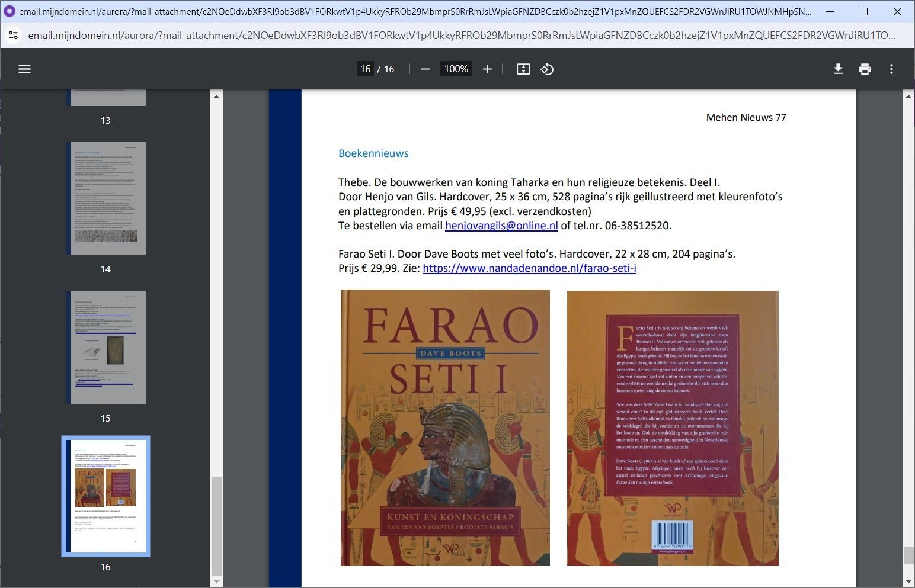Viewport: 915px width, 588px height.
Task: Click the Farao Seti I back cover image
Action: 673,428
